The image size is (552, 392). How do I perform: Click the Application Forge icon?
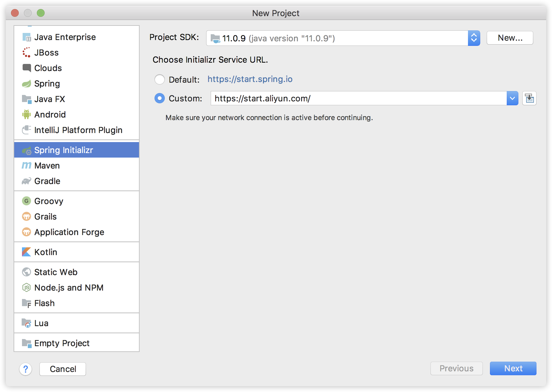click(x=27, y=232)
